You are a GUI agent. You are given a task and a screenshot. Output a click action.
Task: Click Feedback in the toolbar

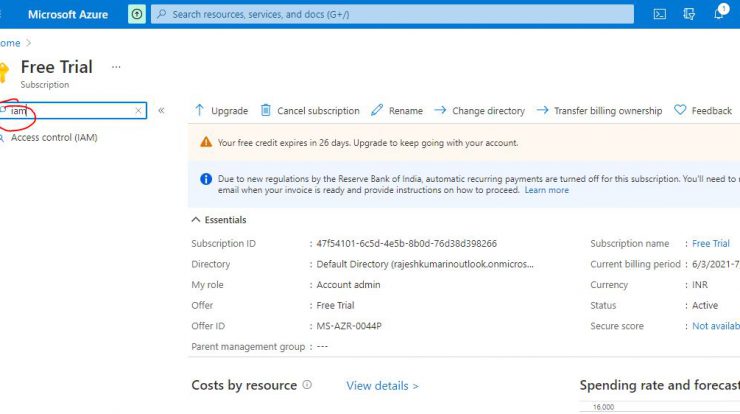click(703, 110)
